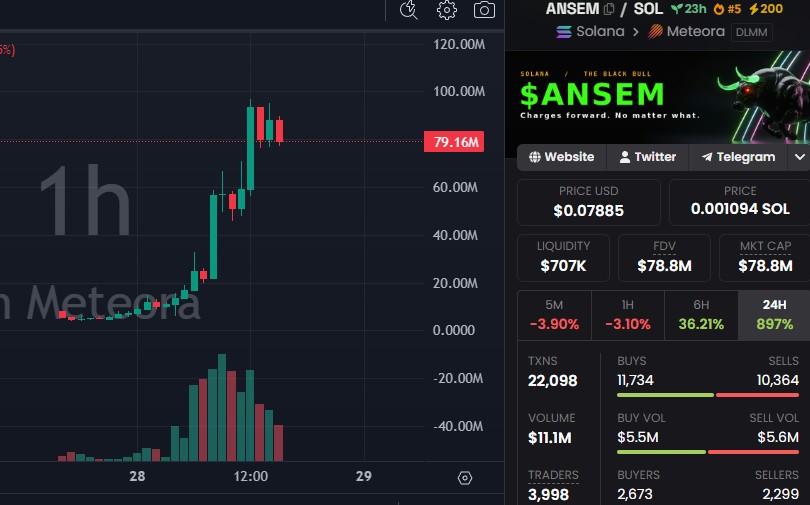This screenshot has height=505, width=810.
Task: Select the 5M timeframe tab
Action: tap(554, 315)
